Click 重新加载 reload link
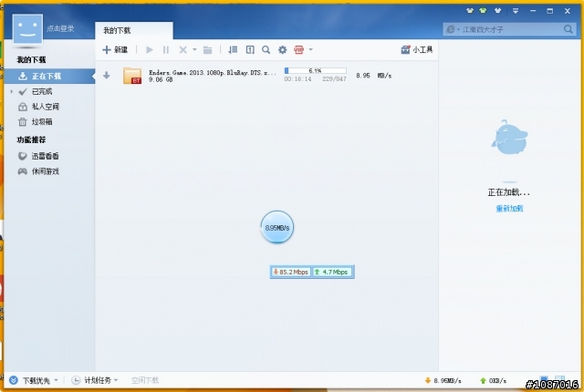584x392 pixels. pyautogui.click(x=509, y=209)
